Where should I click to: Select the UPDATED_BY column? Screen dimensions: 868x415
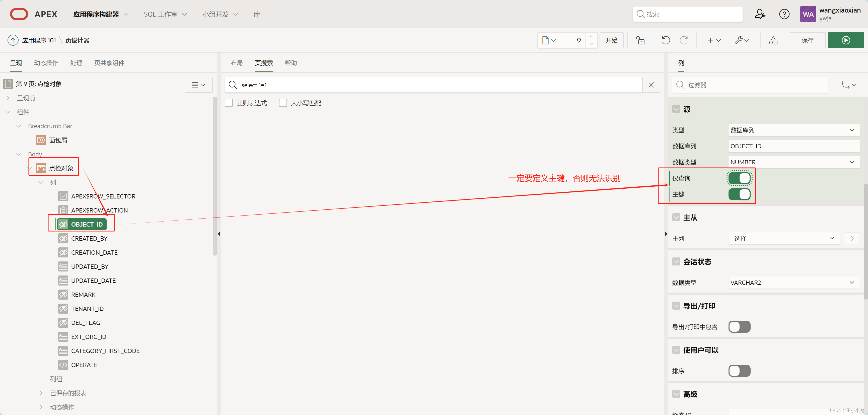[x=90, y=266]
